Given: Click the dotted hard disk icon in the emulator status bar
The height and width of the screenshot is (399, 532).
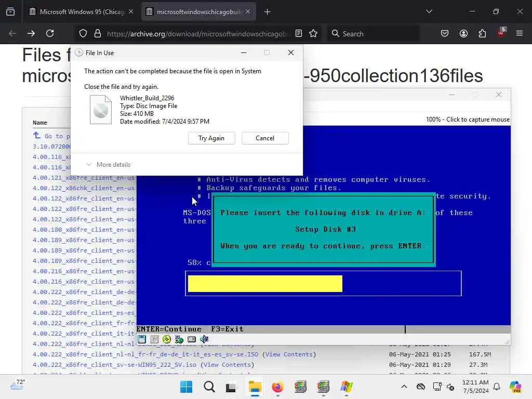Looking at the screenshot, I should 154,339.
